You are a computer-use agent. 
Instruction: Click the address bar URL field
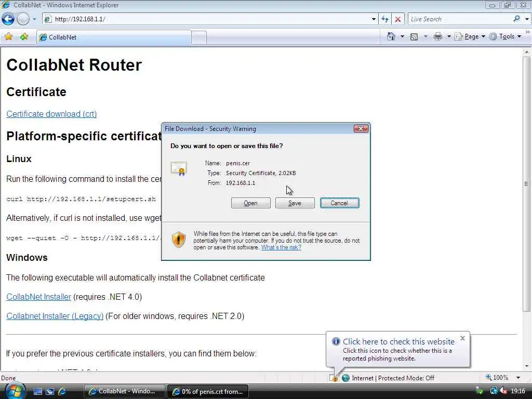(x=207, y=19)
